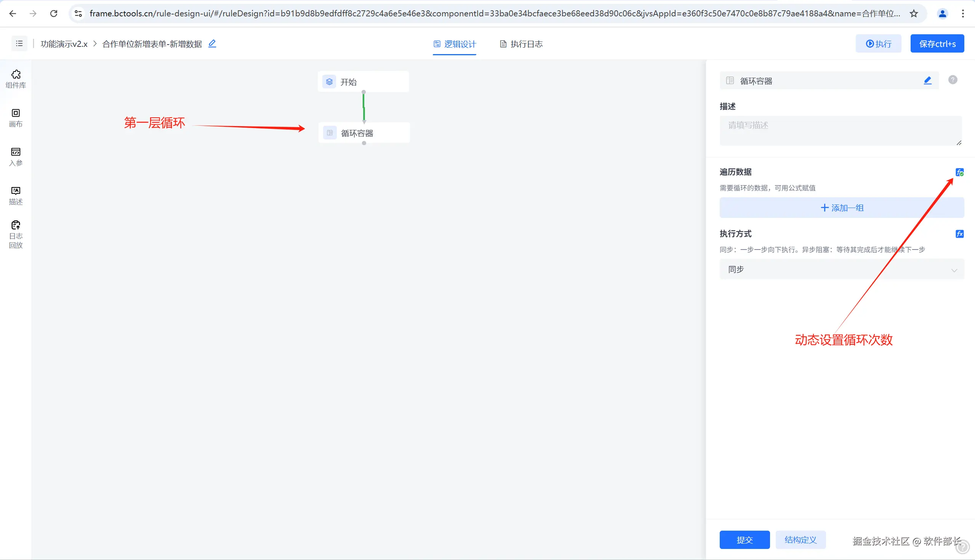
Task: Toggle formula mode for 遍历数据
Action: pyautogui.click(x=959, y=172)
